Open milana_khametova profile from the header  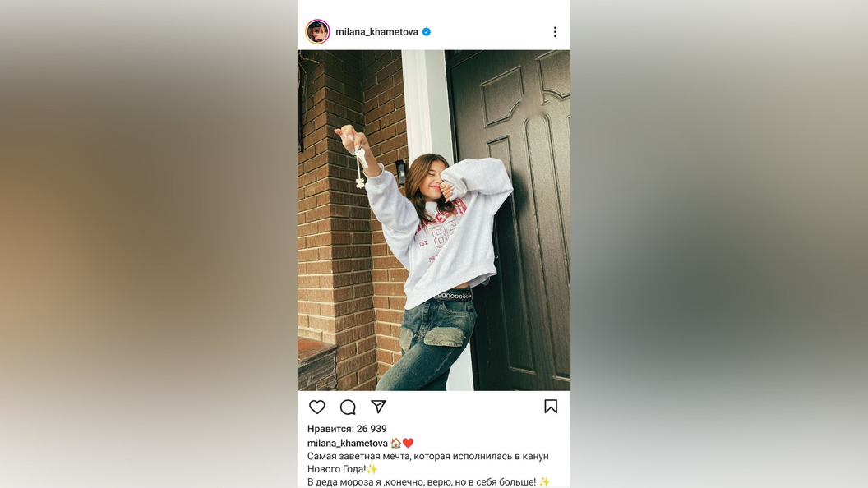tap(376, 32)
